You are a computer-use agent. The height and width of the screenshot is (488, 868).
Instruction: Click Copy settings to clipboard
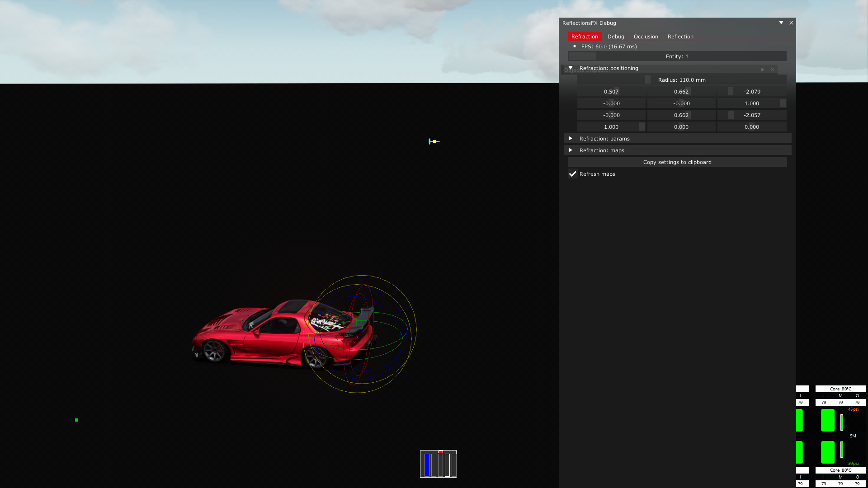pyautogui.click(x=677, y=162)
